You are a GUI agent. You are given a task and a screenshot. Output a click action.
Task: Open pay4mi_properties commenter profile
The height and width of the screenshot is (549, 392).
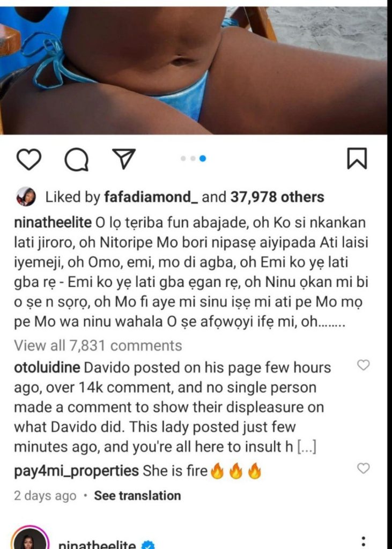pyautogui.click(x=76, y=471)
